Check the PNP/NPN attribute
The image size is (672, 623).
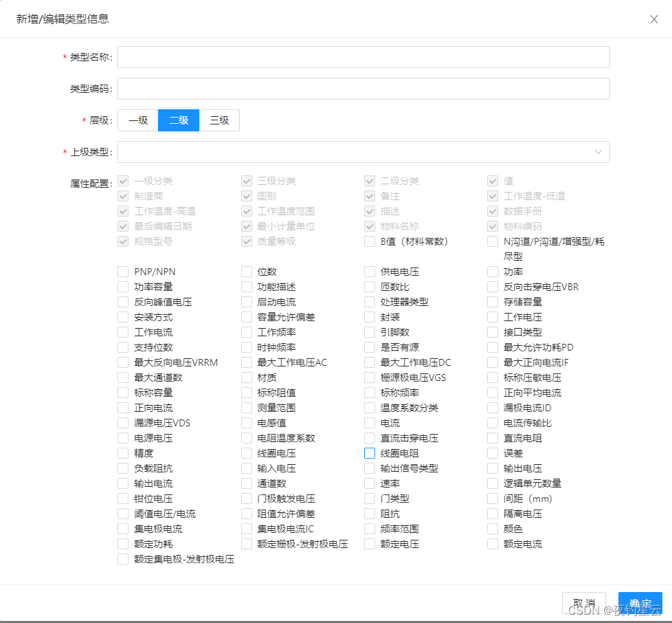[x=123, y=272]
